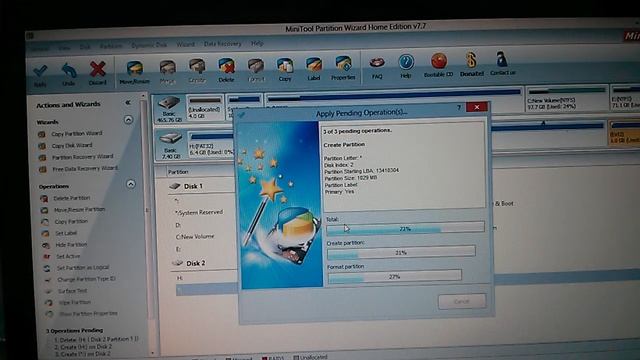This screenshot has height=360, width=640.
Task: Click the Set Label operation icon
Action: pyautogui.click(x=45, y=233)
